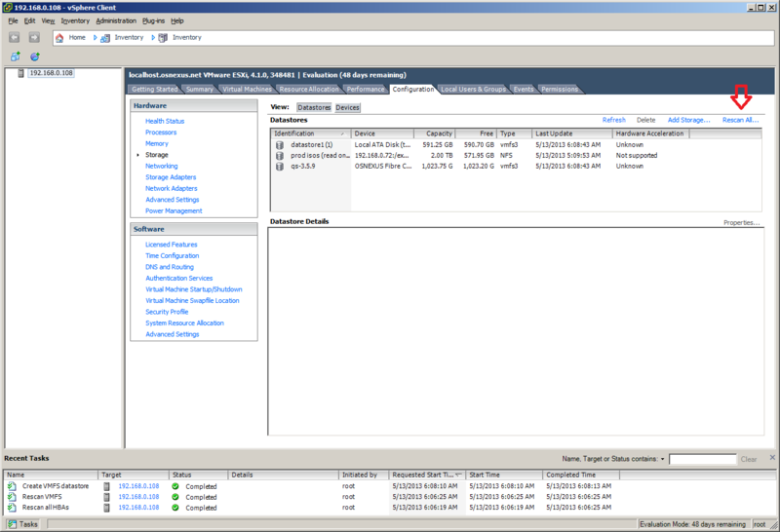Open DNS and Routing link

(x=170, y=267)
